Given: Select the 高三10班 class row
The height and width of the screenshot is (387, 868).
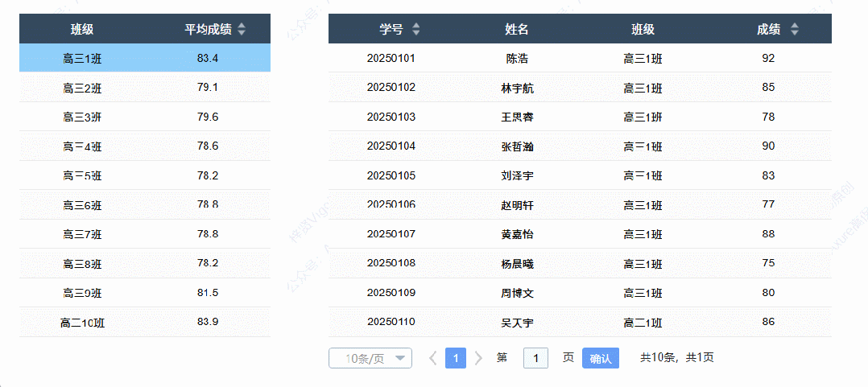Looking at the screenshot, I should 145,323.
